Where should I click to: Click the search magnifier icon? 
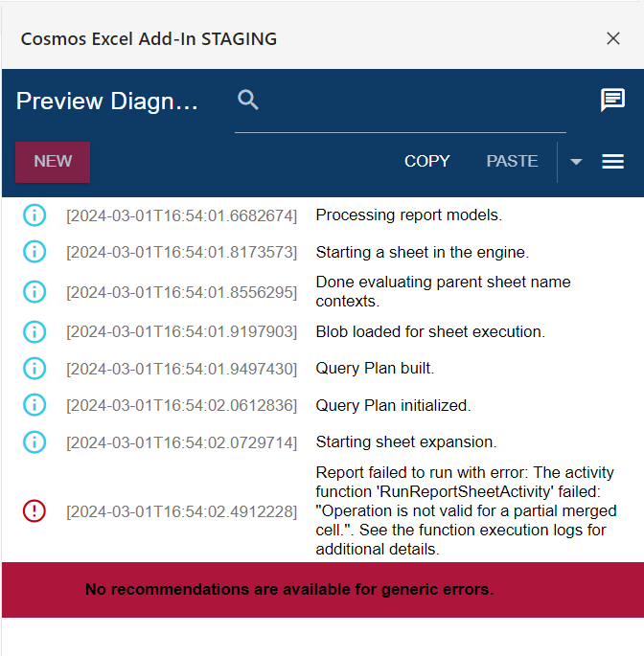coord(248,100)
